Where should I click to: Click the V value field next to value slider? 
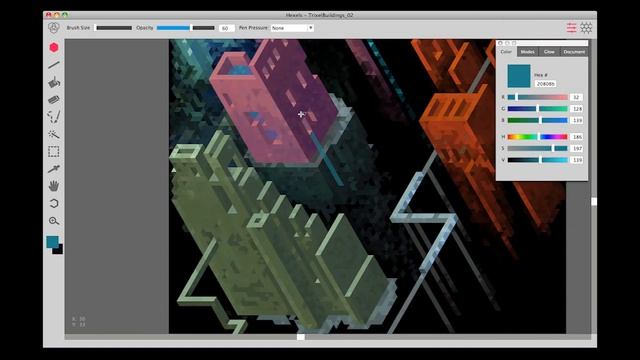click(x=576, y=160)
